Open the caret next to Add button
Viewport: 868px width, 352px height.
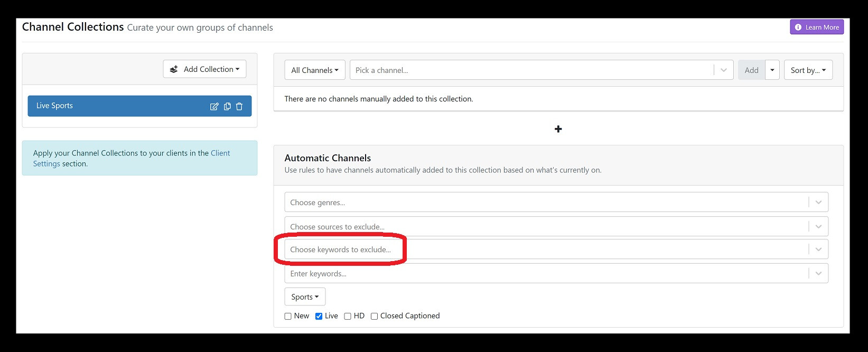[772, 70]
